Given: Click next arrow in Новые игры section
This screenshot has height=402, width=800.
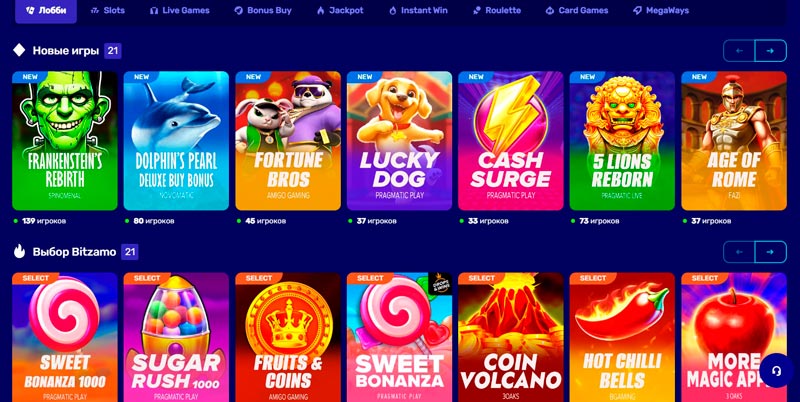Looking at the screenshot, I should pyautogui.click(x=770, y=51).
